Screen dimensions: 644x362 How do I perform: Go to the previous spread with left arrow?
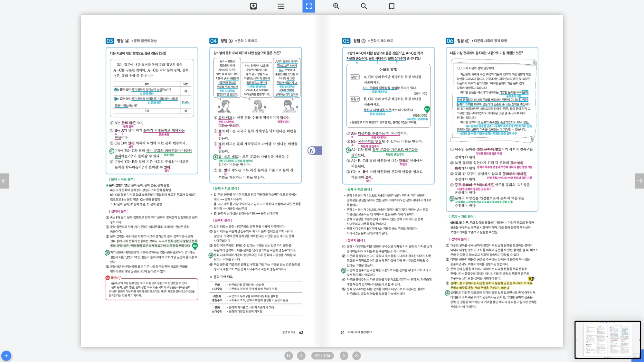(4, 181)
